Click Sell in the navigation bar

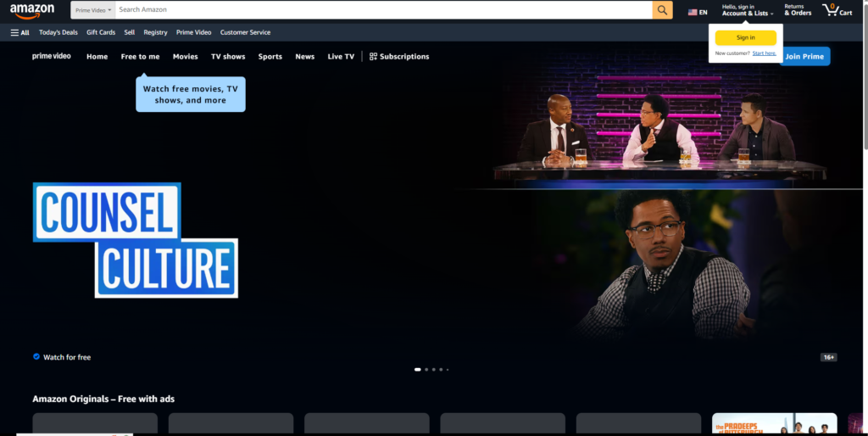(130, 33)
